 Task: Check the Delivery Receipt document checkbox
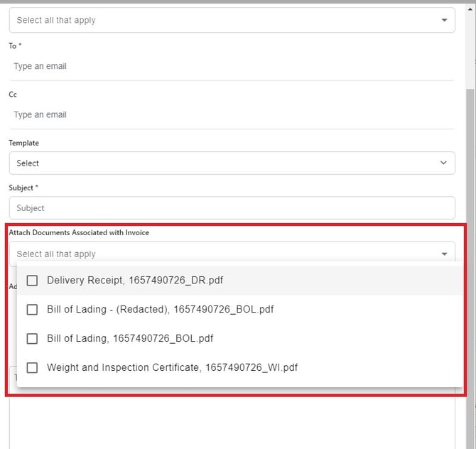point(32,280)
